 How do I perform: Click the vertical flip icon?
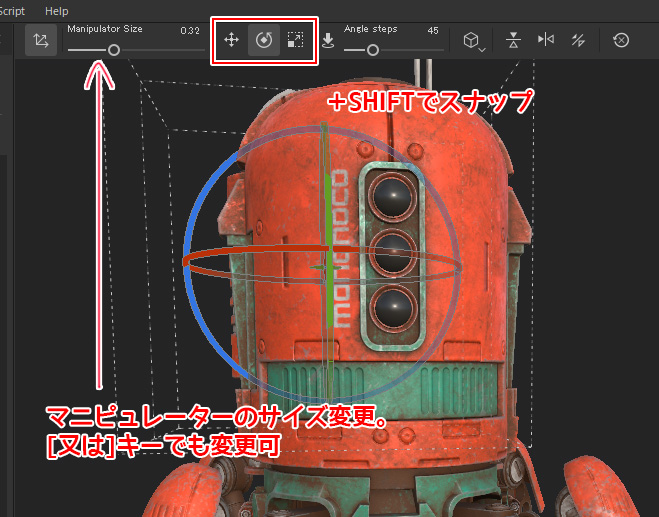pyautogui.click(x=513, y=41)
